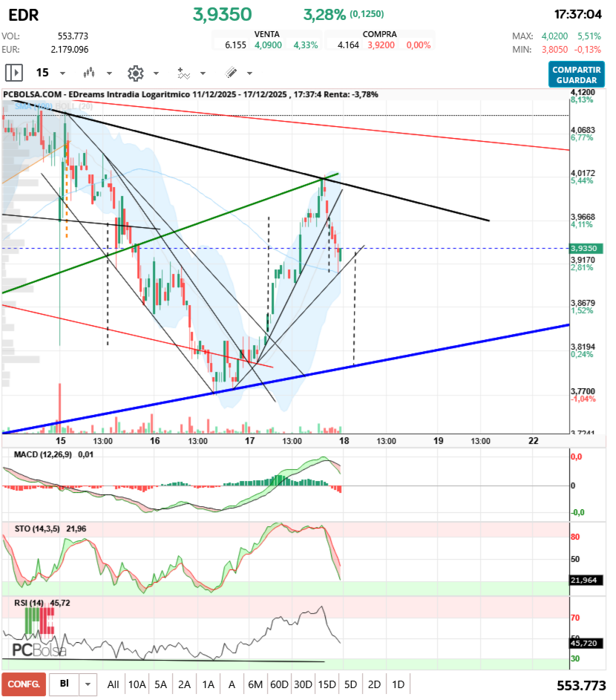This screenshot has width=616, height=700.
Task: Select the BI button
Action: click(65, 684)
